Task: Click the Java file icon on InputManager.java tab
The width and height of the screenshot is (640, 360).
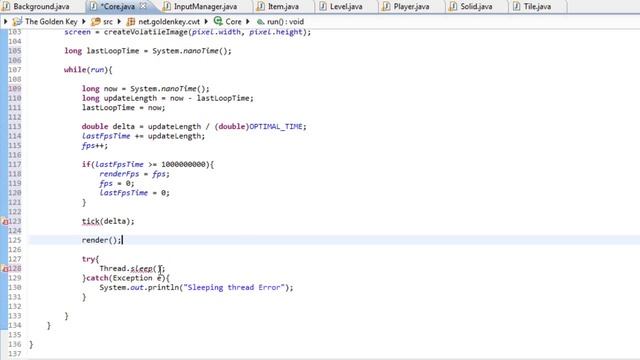Action: point(167,7)
